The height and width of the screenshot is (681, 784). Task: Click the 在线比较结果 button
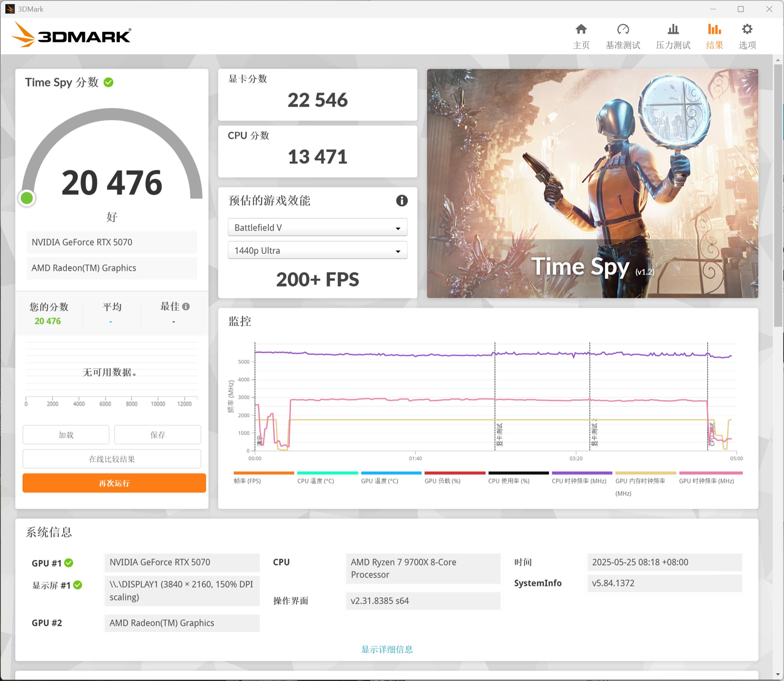pos(112,459)
